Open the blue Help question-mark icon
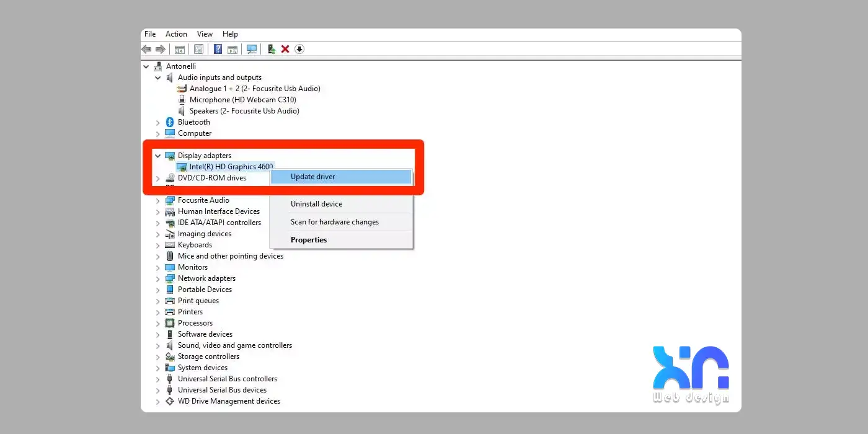This screenshot has width=868, height=434. point(218,49)
